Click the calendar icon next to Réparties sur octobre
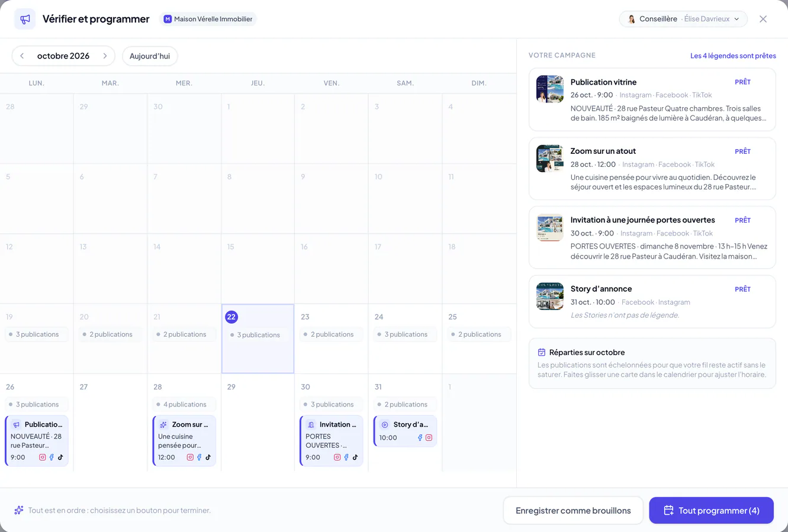The image size is (788, 532). click(x=541, y=352)
